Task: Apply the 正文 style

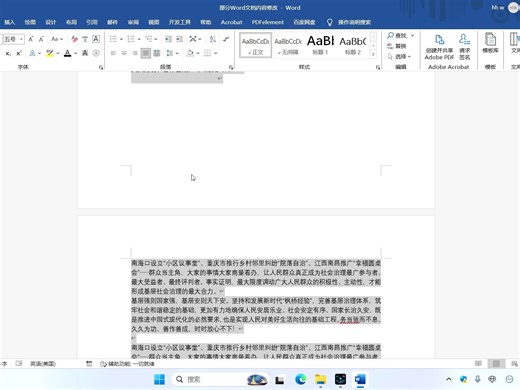Action: pos(256,45)
